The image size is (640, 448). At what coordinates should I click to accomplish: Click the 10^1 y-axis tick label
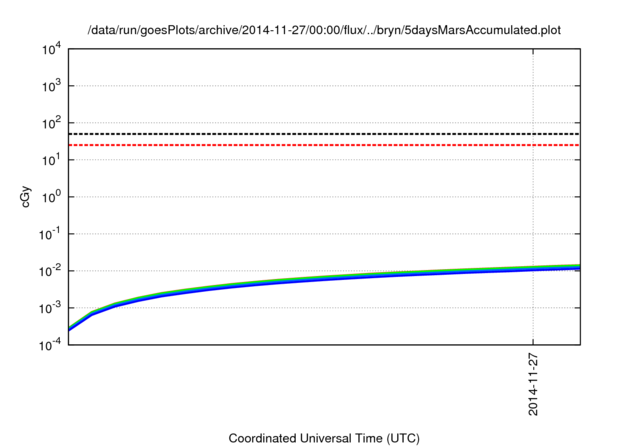51,160
